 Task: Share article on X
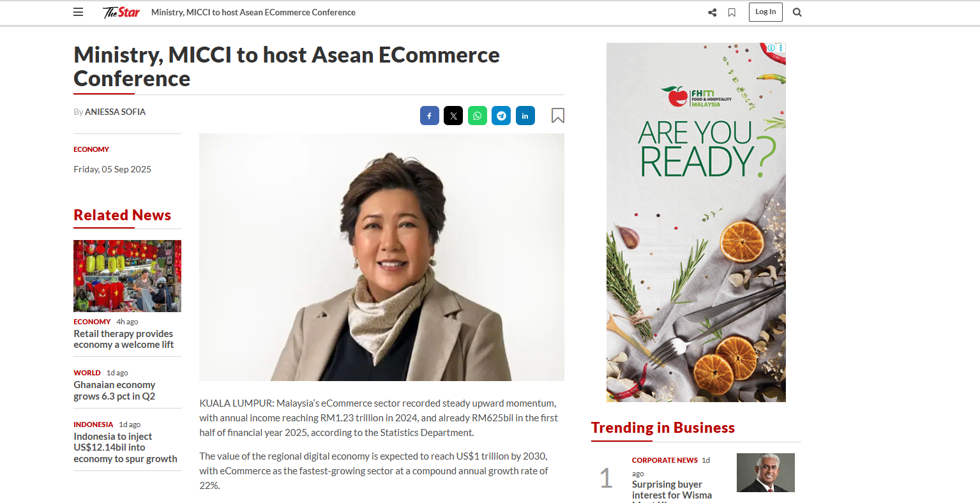coord(453,116)
